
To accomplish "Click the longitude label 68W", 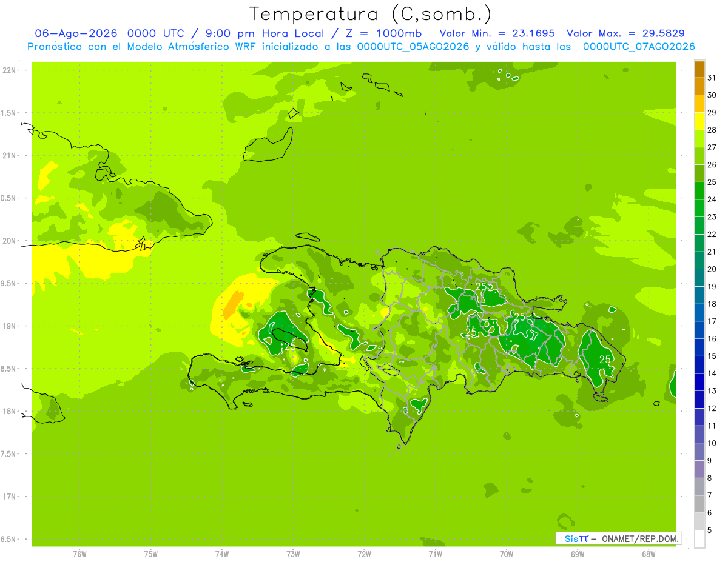I will click(x=649, y=554).
